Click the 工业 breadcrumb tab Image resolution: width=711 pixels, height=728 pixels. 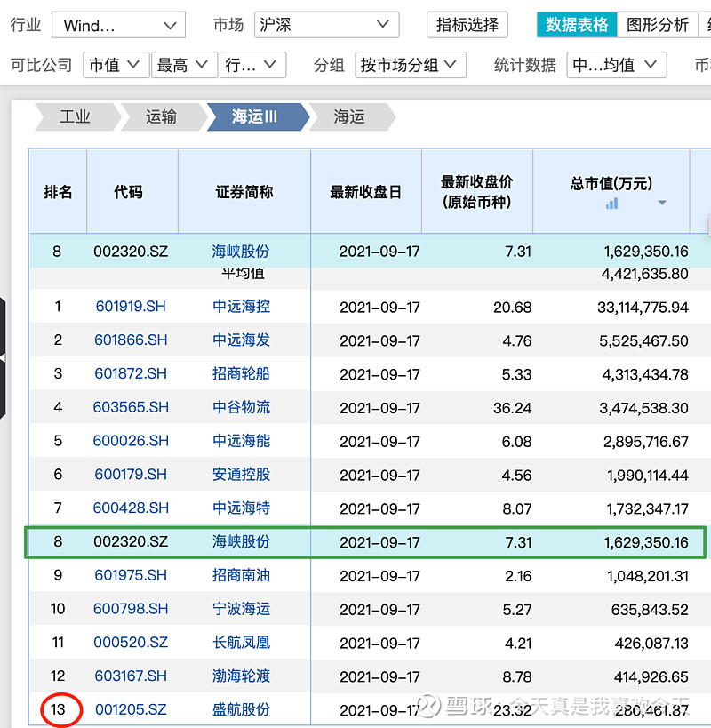pos(76,117)
